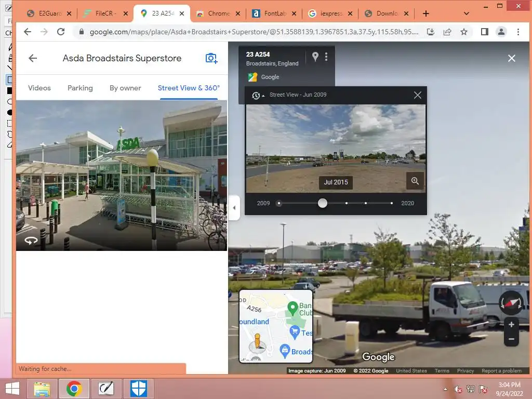The width and height of the screenshot is (532, 399).
Task: Open the Windows Start menu
Action: tap(12, 389)
